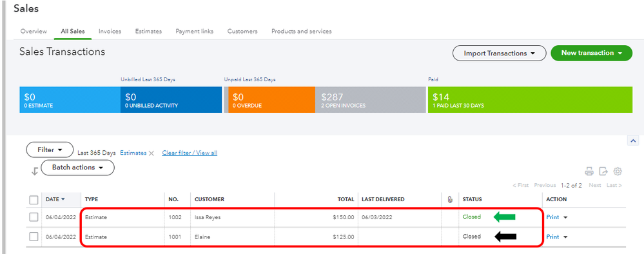
Task: Go to the Customers tab
Action: point(242,31)
